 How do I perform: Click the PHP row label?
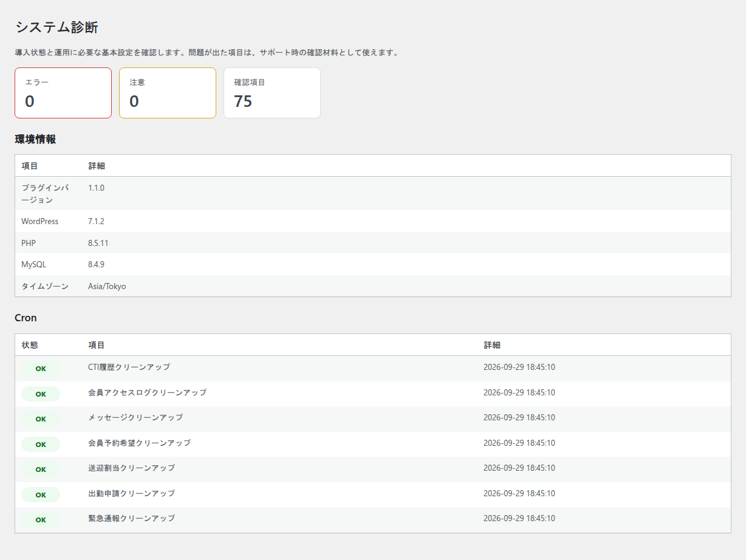coord(29,243)
